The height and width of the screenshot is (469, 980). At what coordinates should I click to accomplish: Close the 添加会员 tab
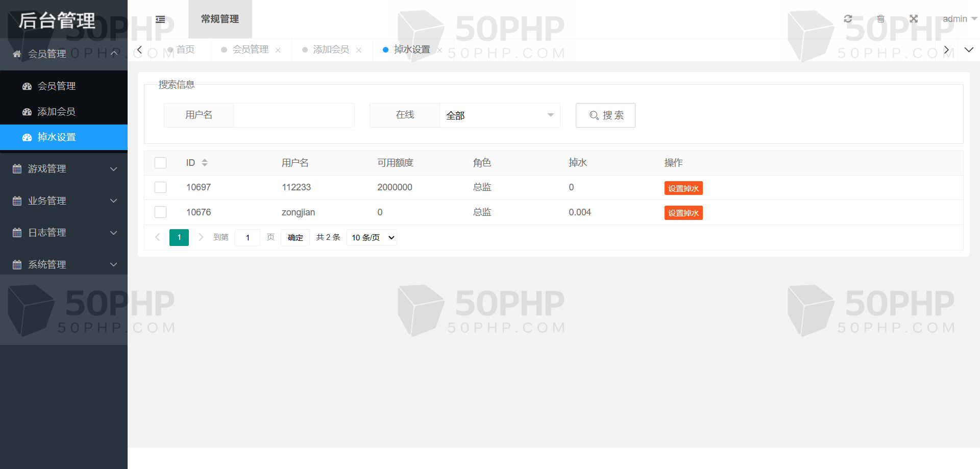point(359,50)
